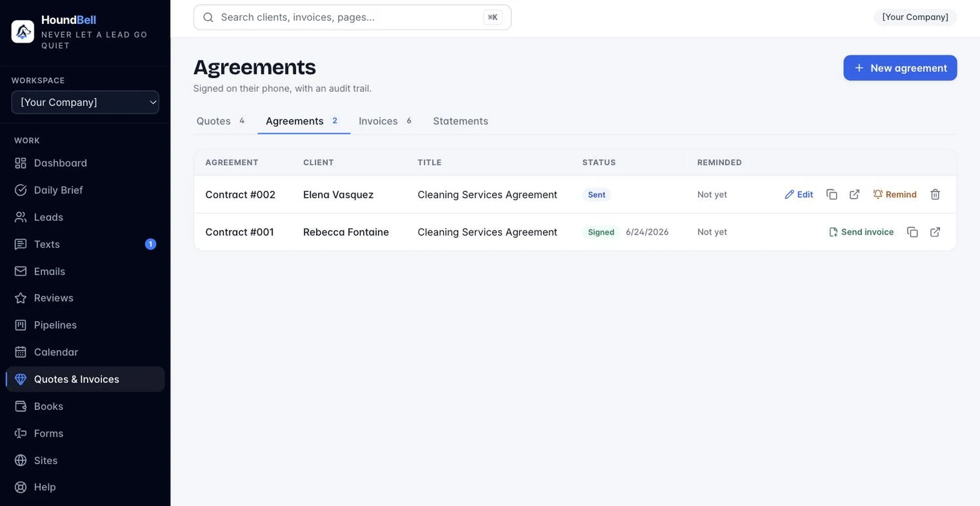
Task: Open the Reviews page
Action: click(86, 298)
